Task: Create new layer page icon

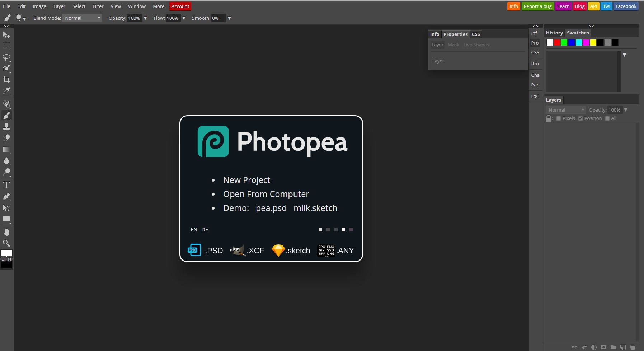Action: tap(623, 347)
